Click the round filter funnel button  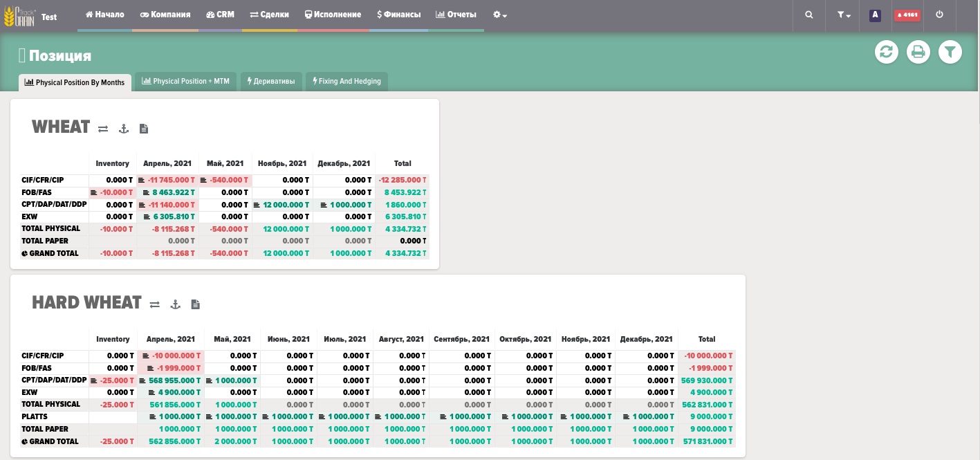[950, 52]
